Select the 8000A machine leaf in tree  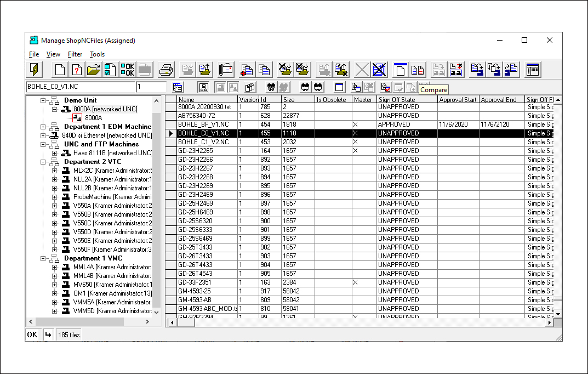point(93,118)
